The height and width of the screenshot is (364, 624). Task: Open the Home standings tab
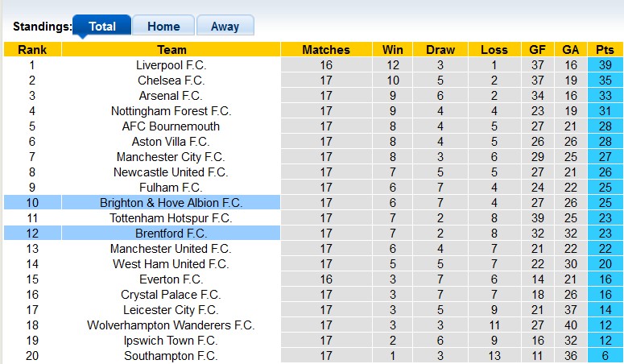(163, 26)
